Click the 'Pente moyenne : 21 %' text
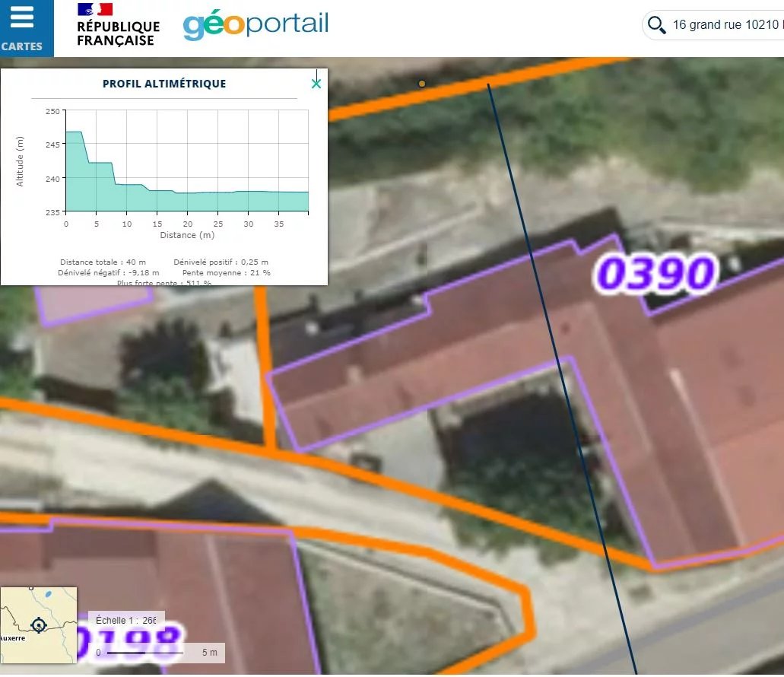Viewport: 784px width, 677px height. coord(226,272)
